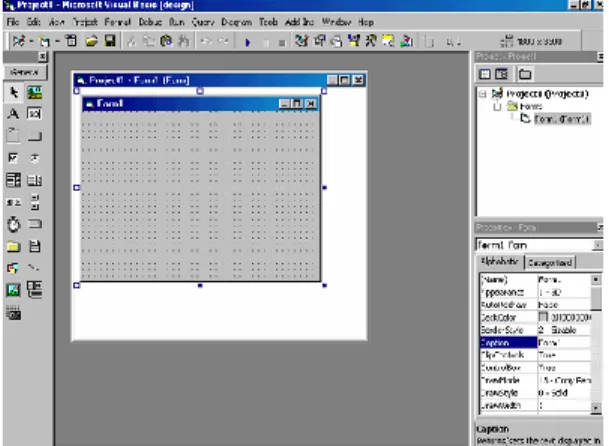Click properties list scroll down arrow
Image resolution: width=609 pixels, height=446 pixels.
(x=596, y=407)
